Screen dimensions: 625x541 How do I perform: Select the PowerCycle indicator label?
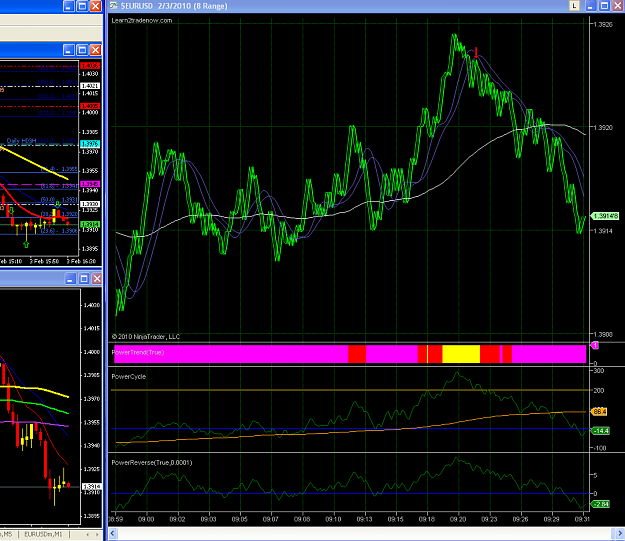click(x=128, y=376)
